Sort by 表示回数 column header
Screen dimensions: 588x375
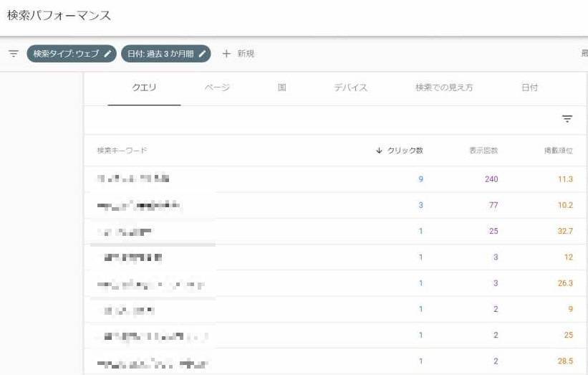point(483,151)
